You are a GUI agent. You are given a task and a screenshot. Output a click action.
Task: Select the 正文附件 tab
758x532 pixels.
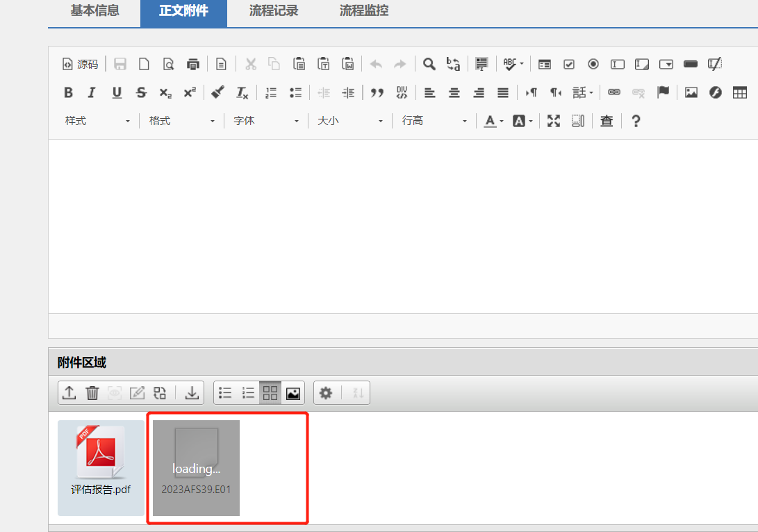(x=183, y=12)
